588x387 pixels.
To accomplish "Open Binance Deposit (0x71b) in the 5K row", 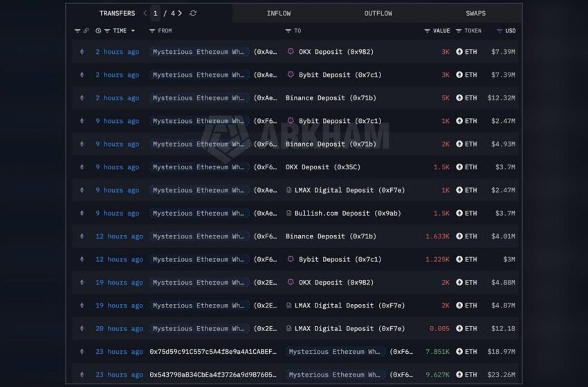I will pyautogui.click(x=331, y=97).
